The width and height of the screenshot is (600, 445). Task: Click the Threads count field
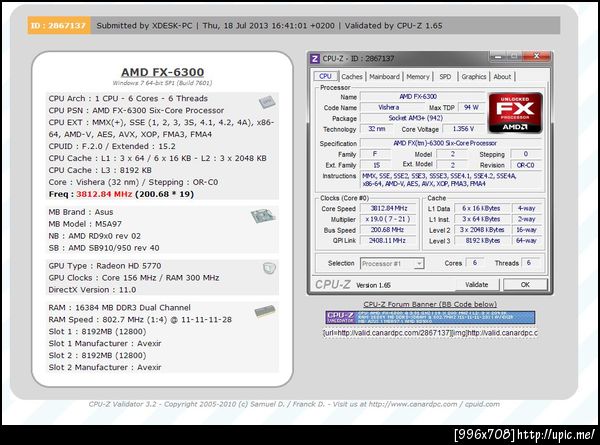(x=530, y=263)
